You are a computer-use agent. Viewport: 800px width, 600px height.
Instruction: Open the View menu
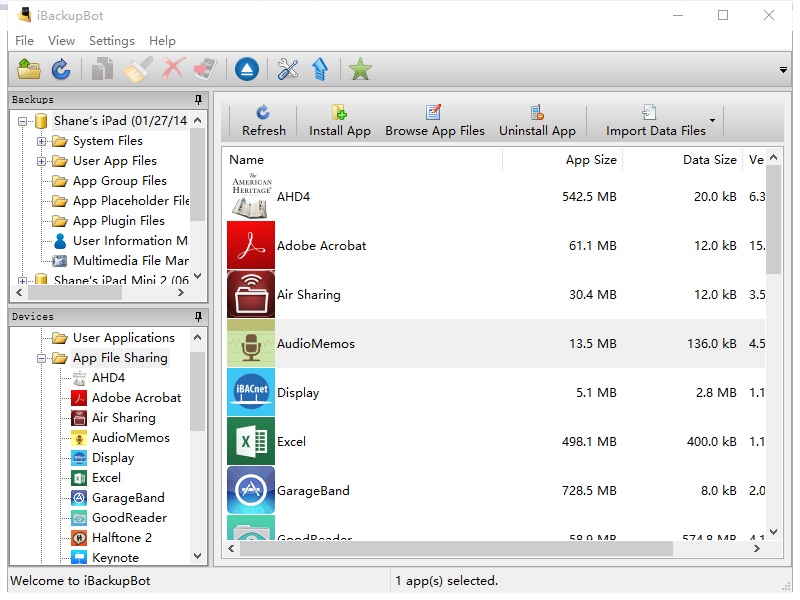click(61, 41)
